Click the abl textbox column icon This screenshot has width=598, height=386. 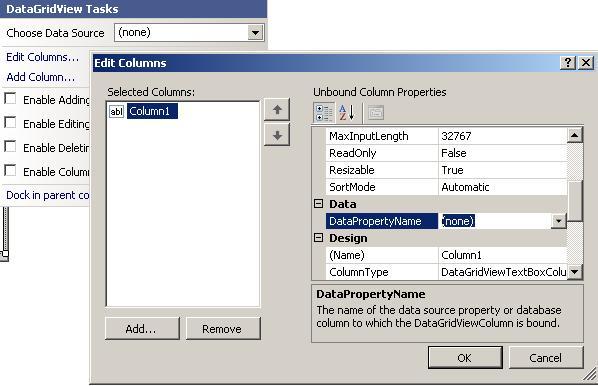[116, 111]
